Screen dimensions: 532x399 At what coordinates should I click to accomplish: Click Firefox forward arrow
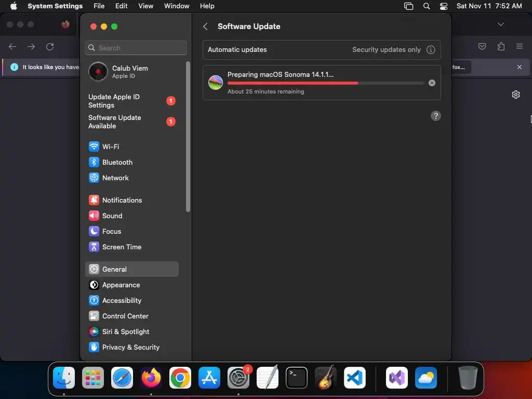(31, 46)
